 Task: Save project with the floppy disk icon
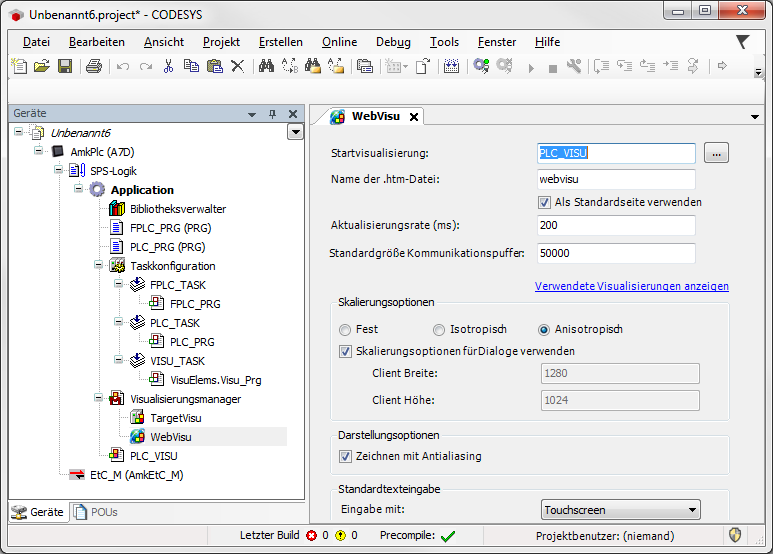click(65, 66)
